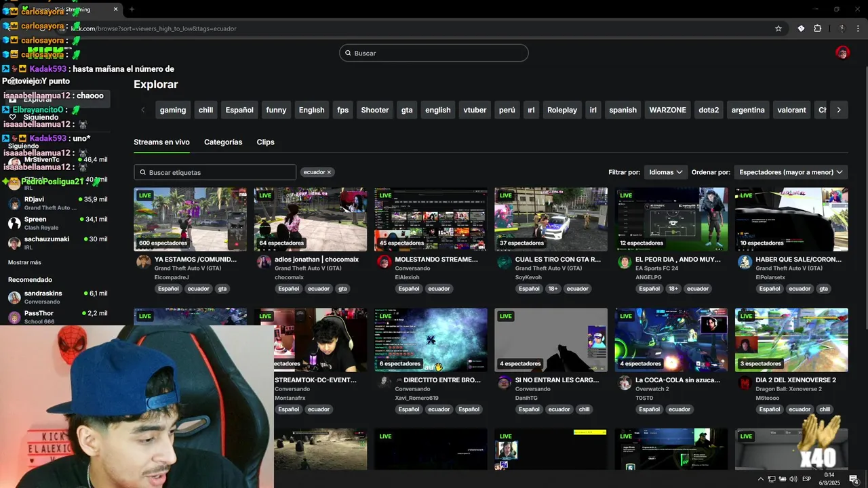This screenshot has width=868, height=488.
Task: Select the Roleplay tag chip
Action: (x=562, y=110)
